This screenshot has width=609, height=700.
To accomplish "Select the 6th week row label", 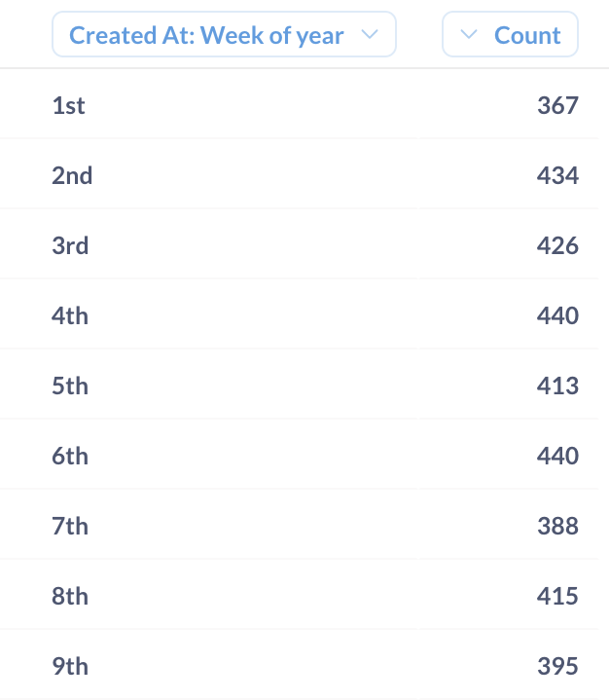I will 70,456.
